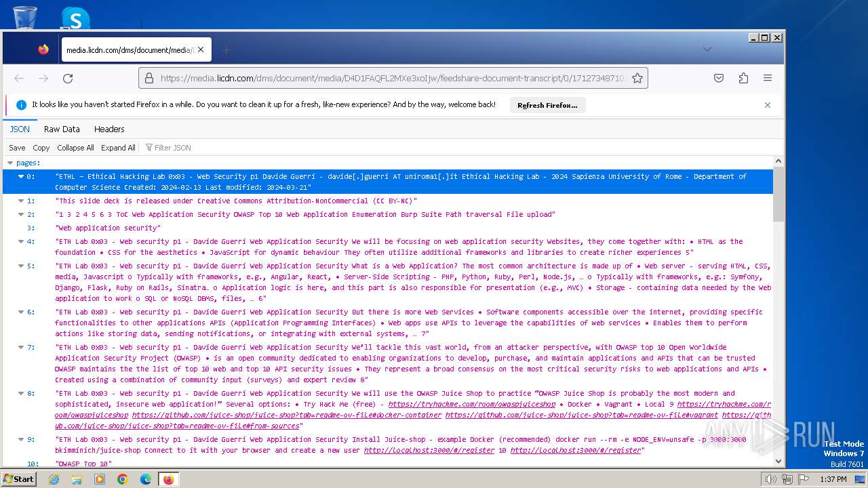Open the Recycle Bin desktop icon

click(25, 17)
